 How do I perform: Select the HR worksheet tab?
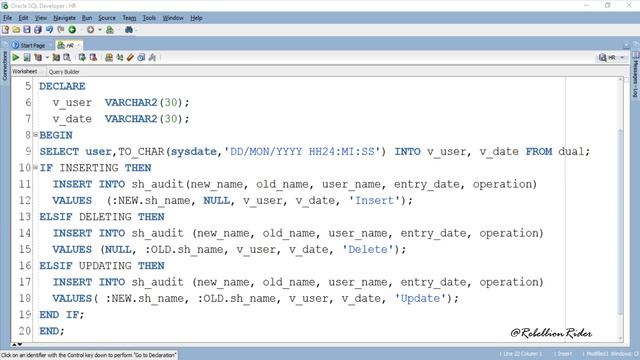coord(69,45)
